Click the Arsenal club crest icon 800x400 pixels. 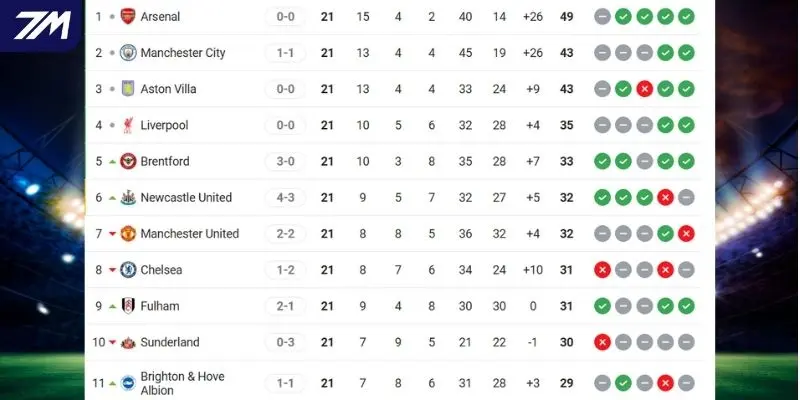[128, 16]
